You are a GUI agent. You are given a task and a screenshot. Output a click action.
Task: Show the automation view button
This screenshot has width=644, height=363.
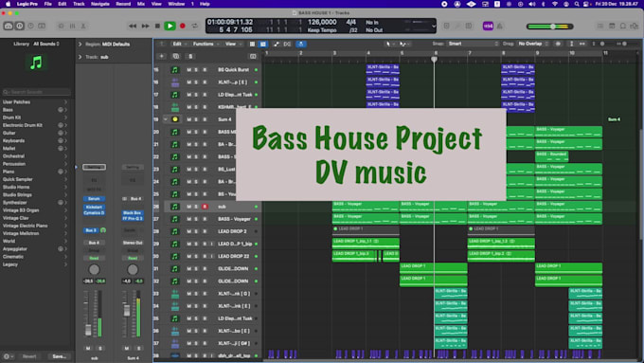click(x=276, y=44)
